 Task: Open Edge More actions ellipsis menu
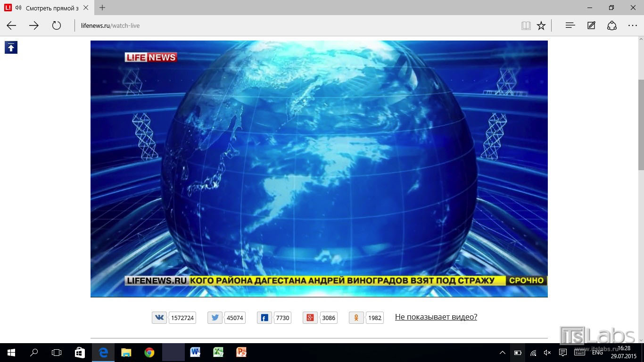(x=633, y=25)
